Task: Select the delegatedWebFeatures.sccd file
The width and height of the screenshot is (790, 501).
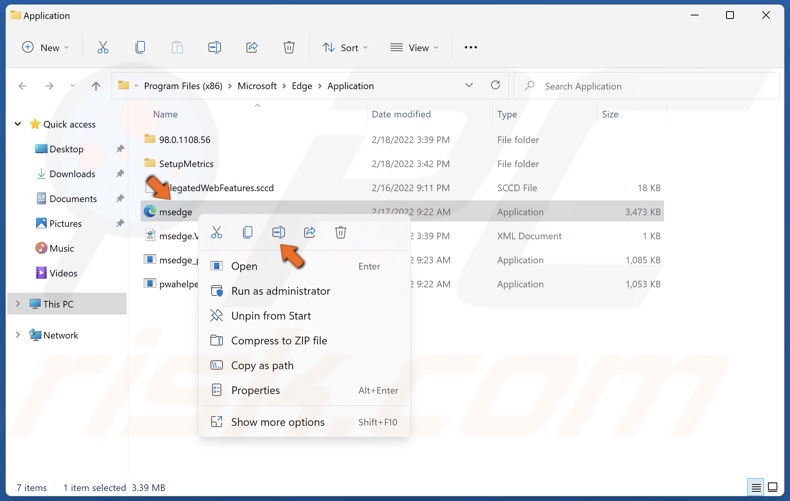Action: [x=402, y=188]
